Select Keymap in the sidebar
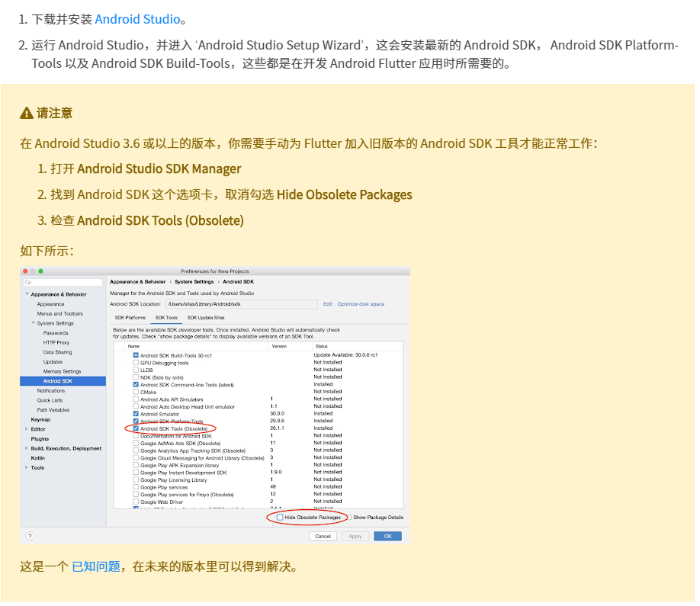Image resolution: width=700 pixels, height=606 pixels. 40,419
